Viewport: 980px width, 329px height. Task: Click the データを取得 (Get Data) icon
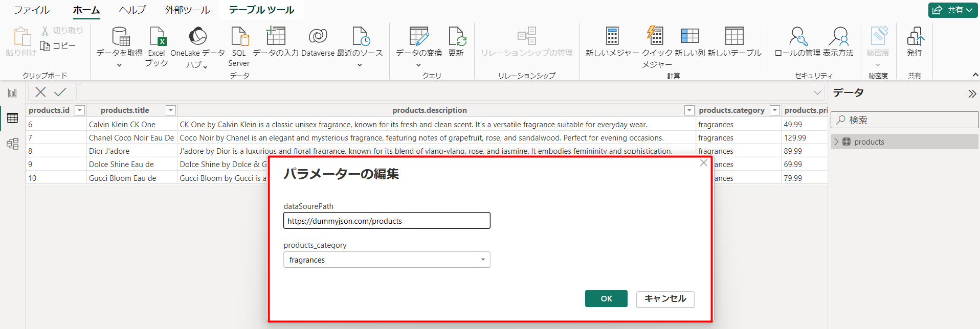coord(120,37)
